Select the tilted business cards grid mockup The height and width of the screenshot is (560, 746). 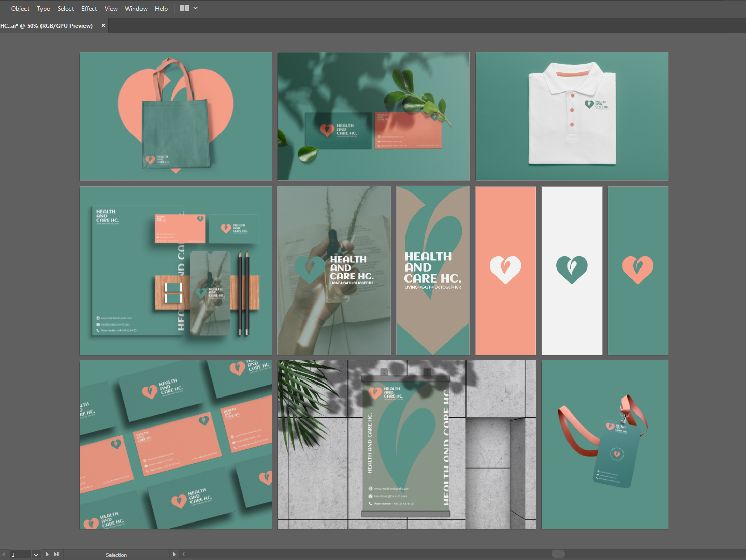click(x=176, y=444)
